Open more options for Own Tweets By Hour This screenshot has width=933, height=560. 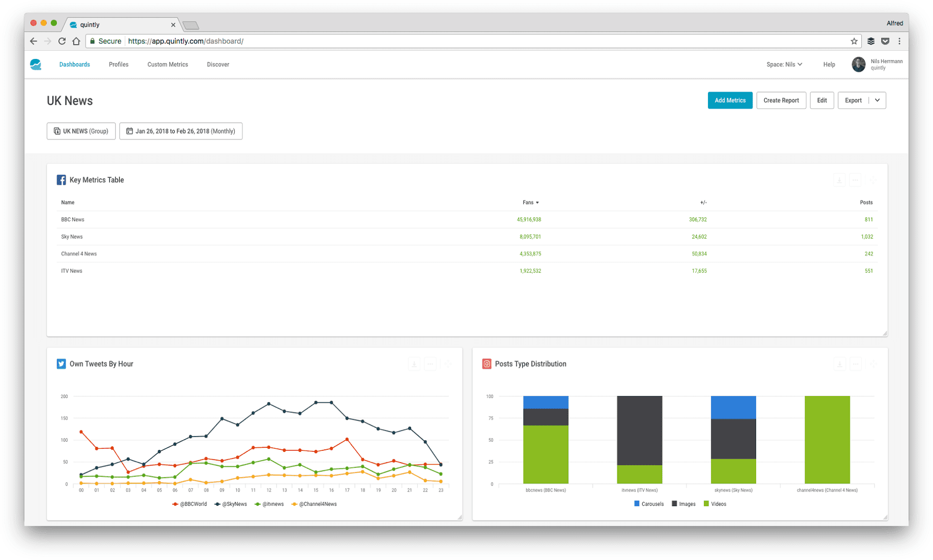(x=431, y=364)
